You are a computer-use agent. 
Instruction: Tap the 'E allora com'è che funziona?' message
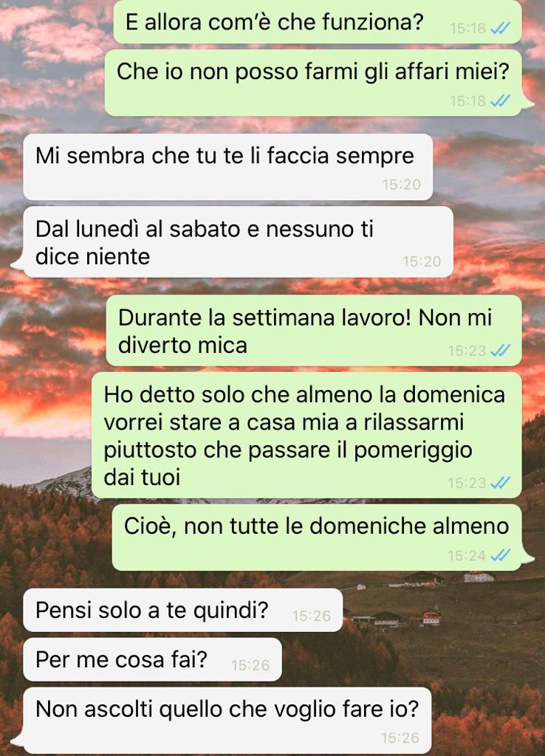(x=318, y=21)
